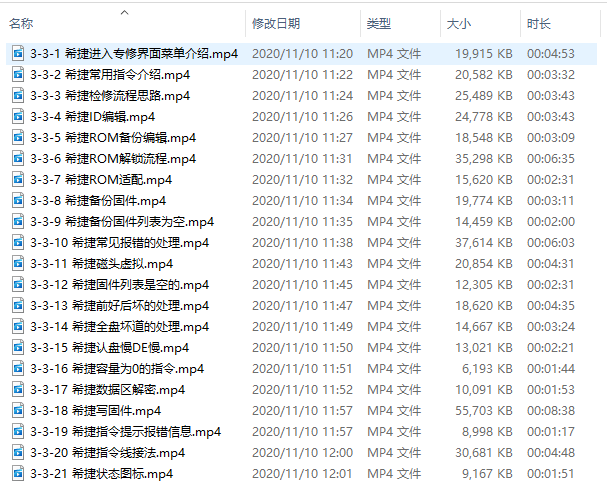607x493 pixels.
Task: Click the duration 00:08:38
Action: click(550, 411)
